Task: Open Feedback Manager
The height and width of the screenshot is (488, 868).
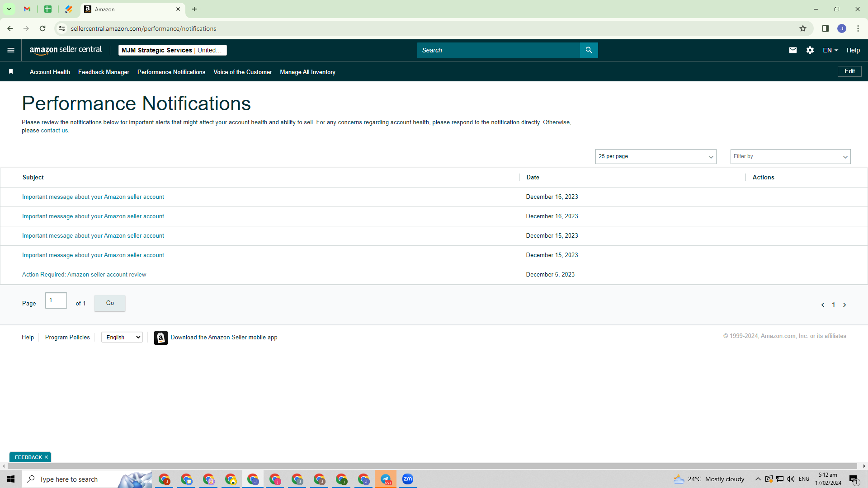Action: coord(104,72)
